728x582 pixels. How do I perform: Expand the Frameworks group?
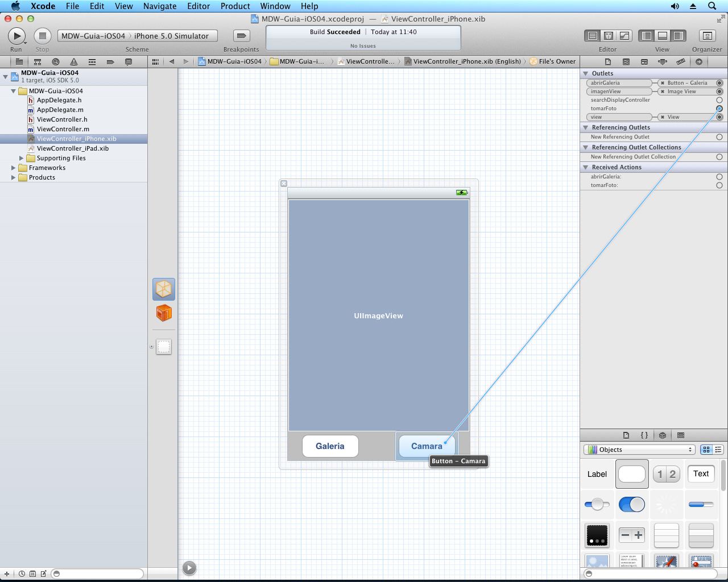pos(13,168)
